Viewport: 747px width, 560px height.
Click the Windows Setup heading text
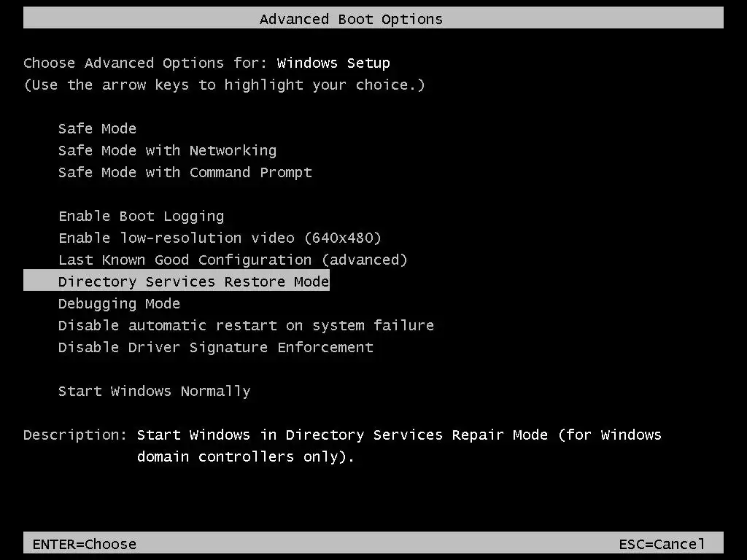[x=333, y=63]
